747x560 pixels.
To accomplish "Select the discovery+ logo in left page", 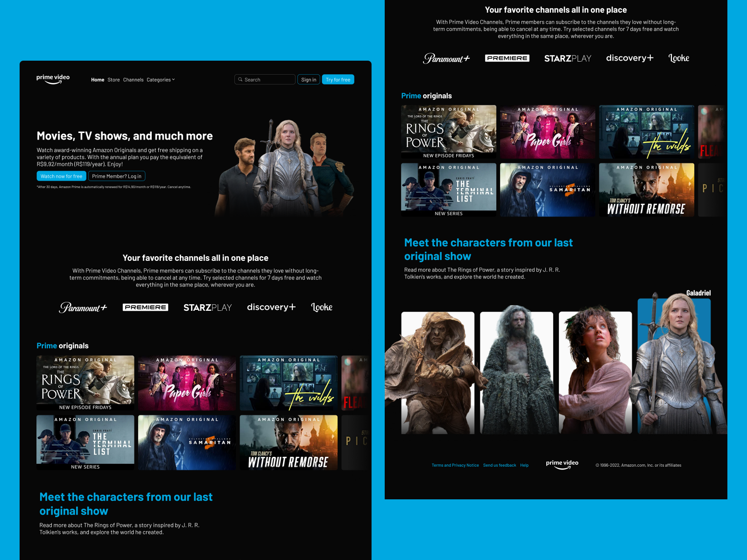I will pyautogui.click(x=271, y=307).
